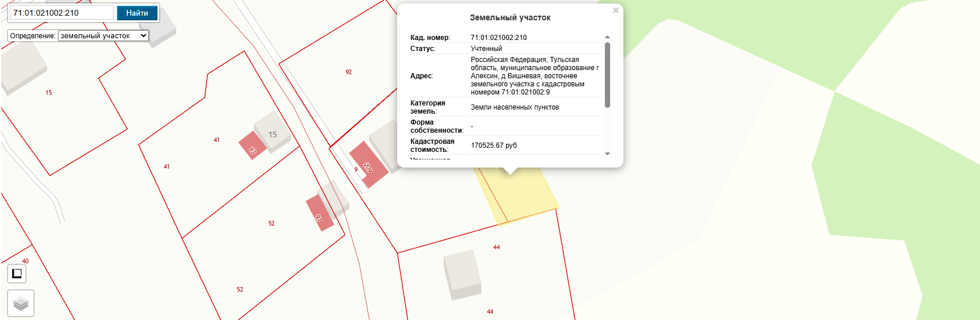Click the Земли населенных пунктов category value

click(515, 107)
